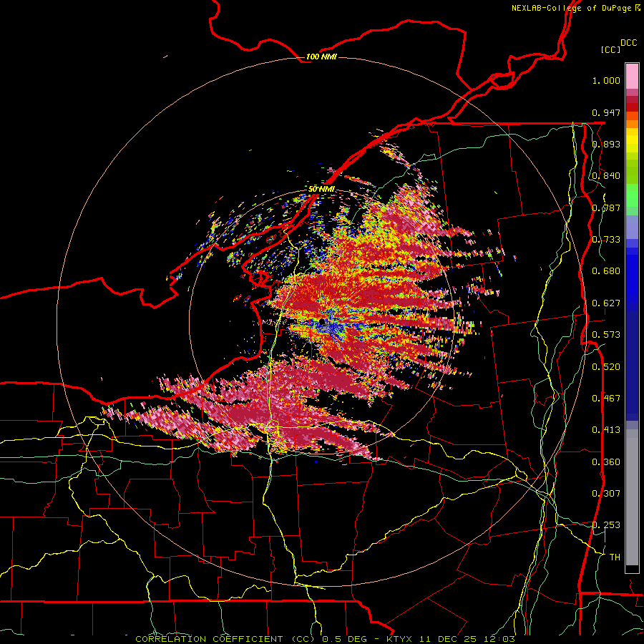644x644 pixels.
Task: Select the 0.787 scale value
Action: point(606,208)
